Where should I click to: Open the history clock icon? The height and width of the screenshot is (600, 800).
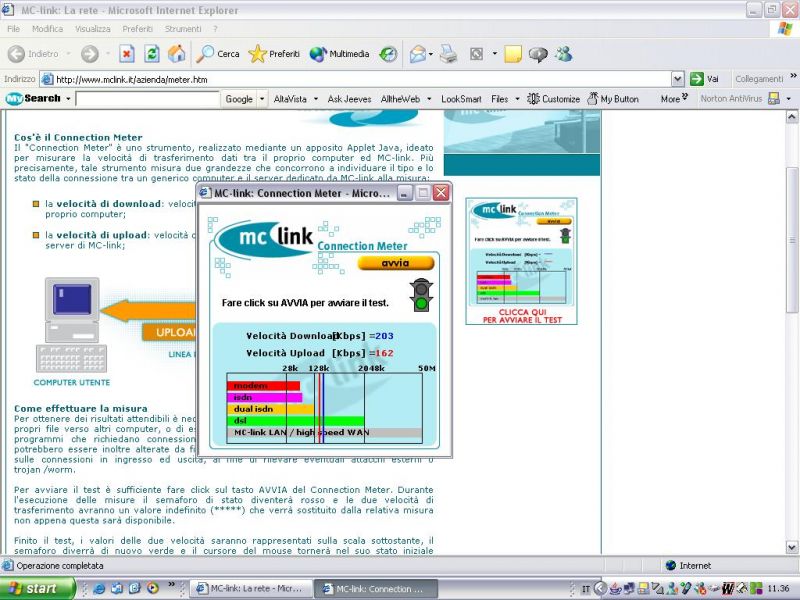(388, 54)
